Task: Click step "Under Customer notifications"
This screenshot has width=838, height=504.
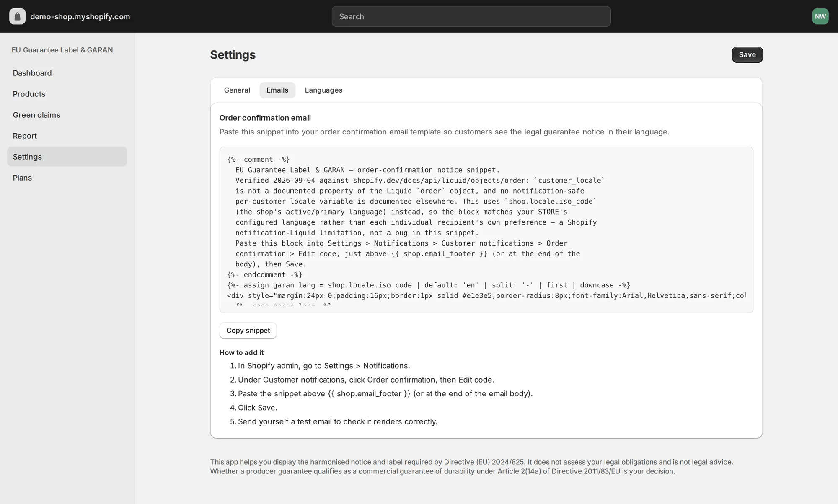Action: pyautogui.click(x=366, y=380)
